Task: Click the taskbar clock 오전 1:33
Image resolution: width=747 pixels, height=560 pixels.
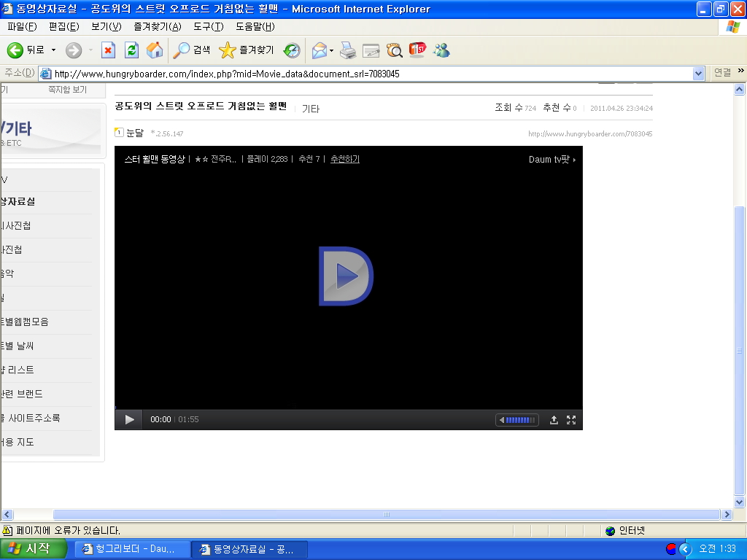Action: click(717, 549)
